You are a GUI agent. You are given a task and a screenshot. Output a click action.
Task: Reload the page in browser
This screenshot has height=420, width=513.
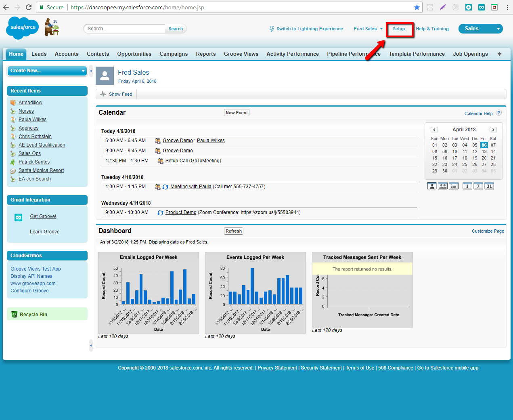click(29, 7)
